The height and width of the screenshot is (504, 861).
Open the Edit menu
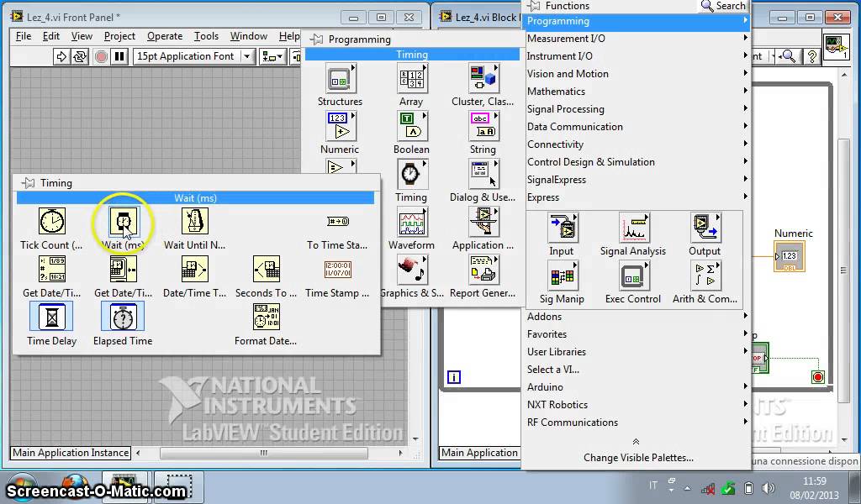click(x=51, y=36)
